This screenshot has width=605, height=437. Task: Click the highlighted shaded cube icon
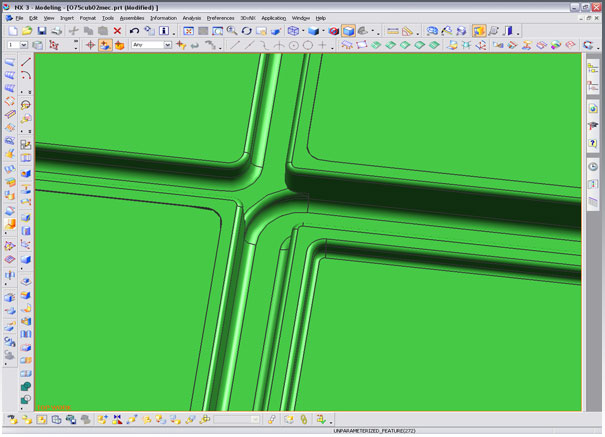click(348, 31)
